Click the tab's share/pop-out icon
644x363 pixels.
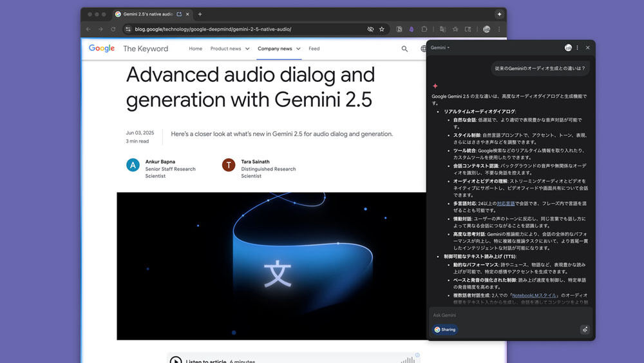tap(179, 14)
